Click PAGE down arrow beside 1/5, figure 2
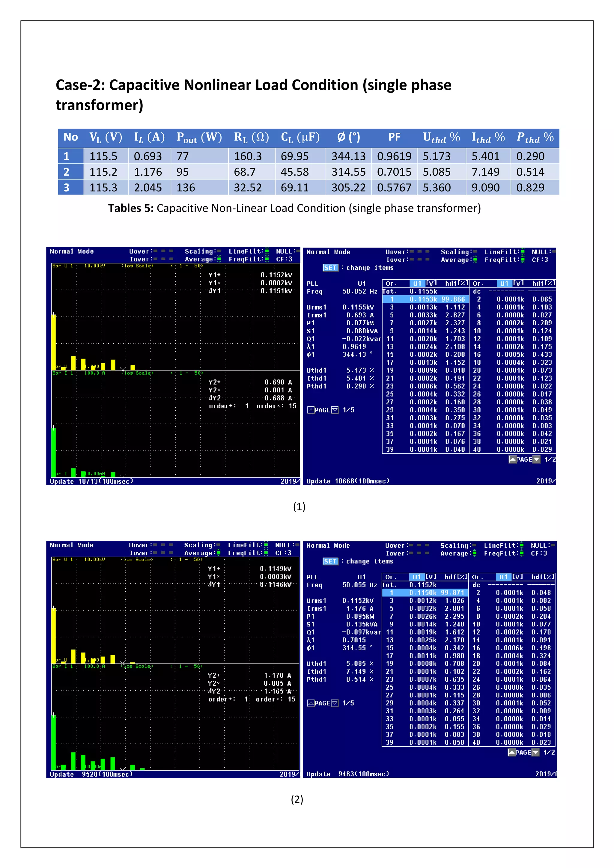 (335, 703)
